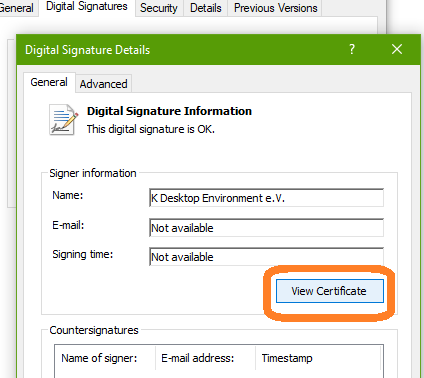The height and width of the screenshot is (378, 424).
Task: Click the signer Name field
Action: (266, 198)
